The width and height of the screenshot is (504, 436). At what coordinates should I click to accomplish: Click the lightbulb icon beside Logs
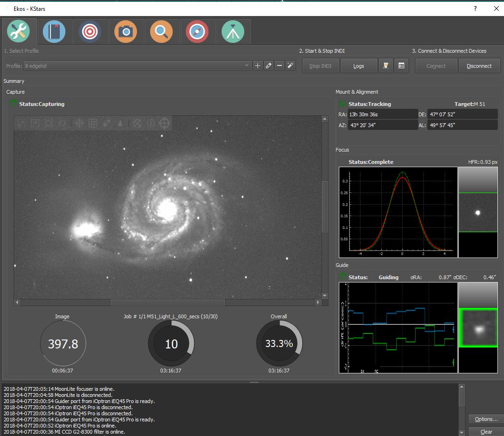coord(386,65)
